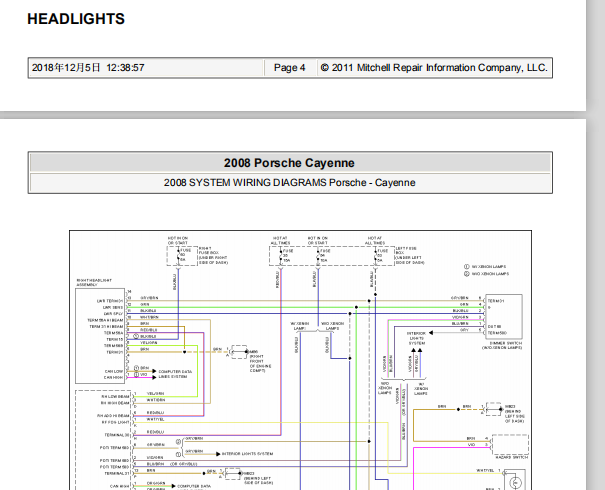Click the RIGHT HEADLIGHT ASSEMBLY label
The height and width of the screenshot is (490, 605).
94,282
